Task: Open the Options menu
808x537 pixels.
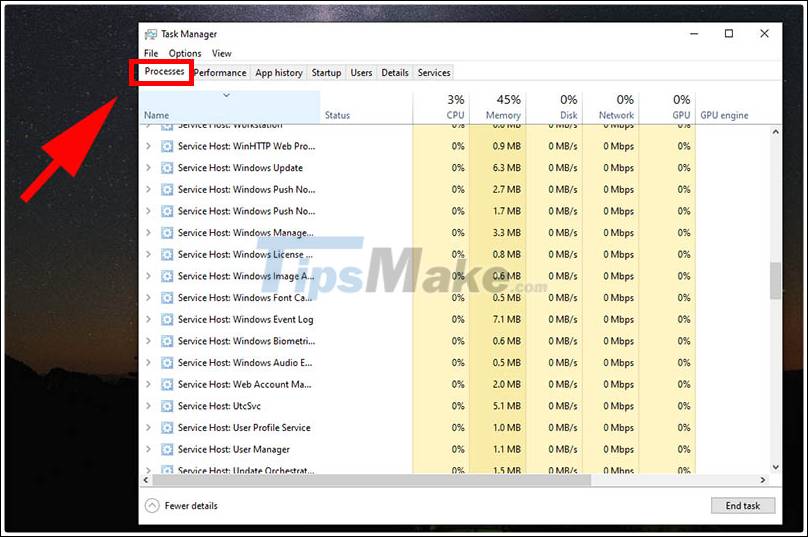Action: click(x=185, y=54)
